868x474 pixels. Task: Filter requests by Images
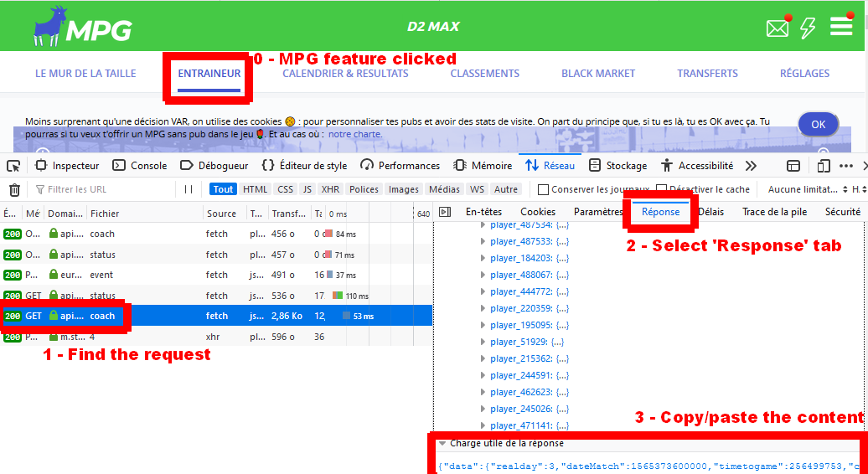(x=404, y=189)
